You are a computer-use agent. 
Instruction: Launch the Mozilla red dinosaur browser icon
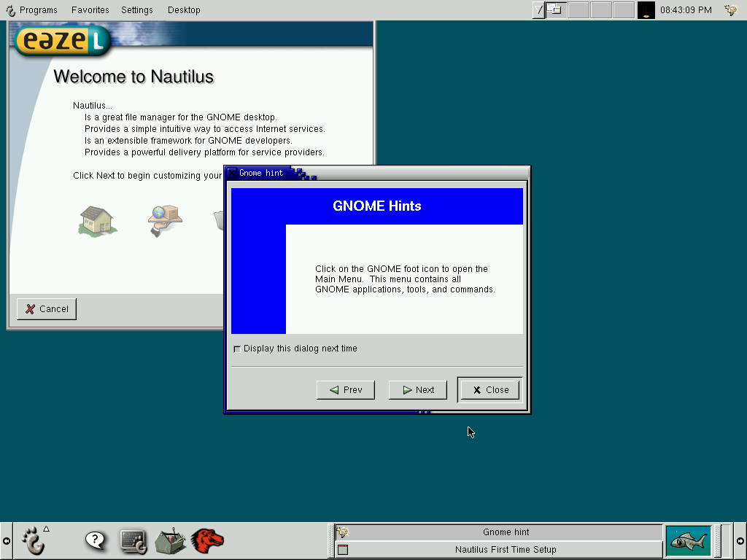207,540
